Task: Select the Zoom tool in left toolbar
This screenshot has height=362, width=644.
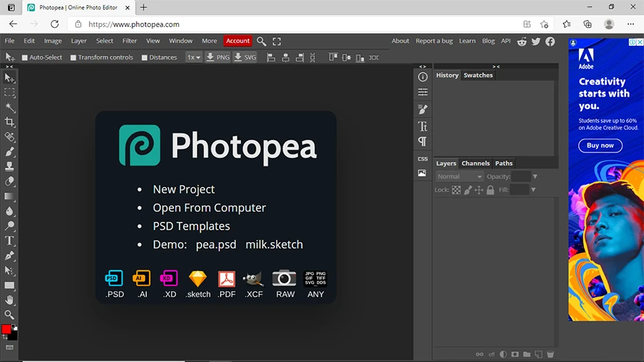Action: click(x=10, y=315)
